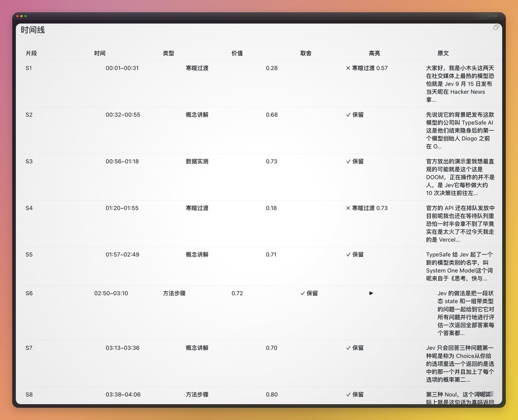This screenshot has height=420, width=518.
Task: Click the 类型 column header
Action: point(168,54)
